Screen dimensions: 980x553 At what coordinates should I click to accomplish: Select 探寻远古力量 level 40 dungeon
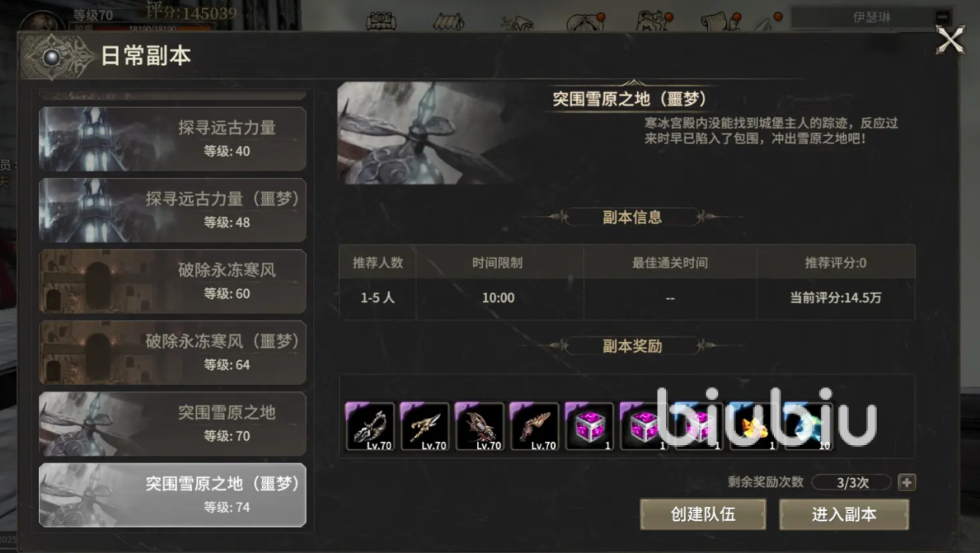click(x=172, y=139)
